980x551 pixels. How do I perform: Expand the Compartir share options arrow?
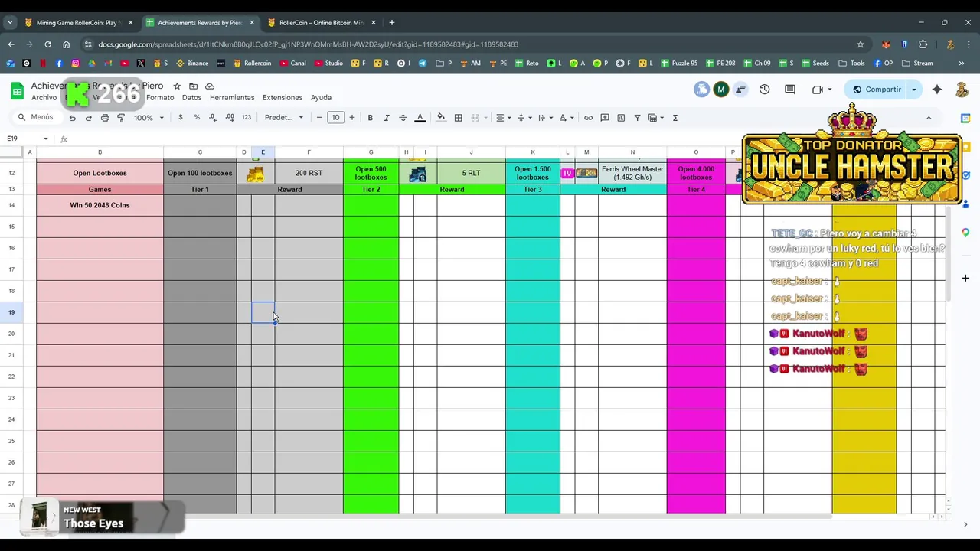[913, 90]
